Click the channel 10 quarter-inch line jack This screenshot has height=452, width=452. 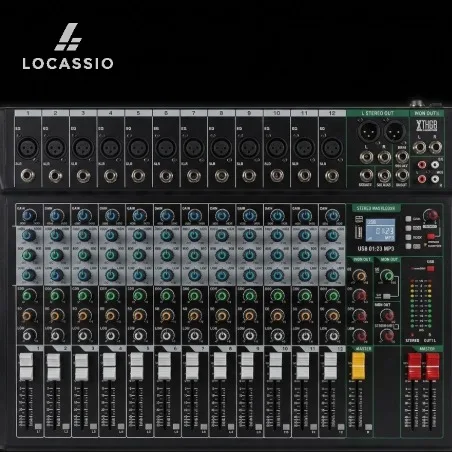click(277, 176)
